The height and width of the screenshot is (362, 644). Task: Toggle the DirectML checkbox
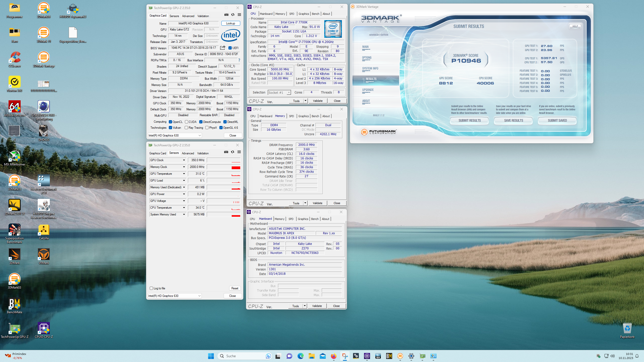pyautogui.click(x=225, y=122)
